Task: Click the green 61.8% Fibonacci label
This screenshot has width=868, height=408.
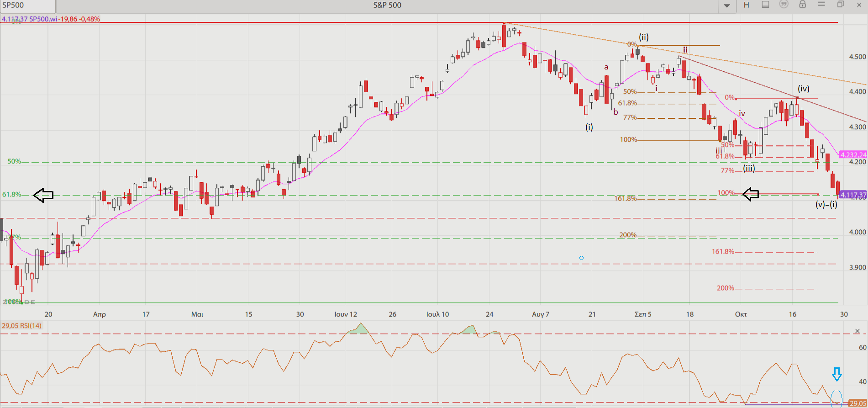Action: tap(12, 194)
